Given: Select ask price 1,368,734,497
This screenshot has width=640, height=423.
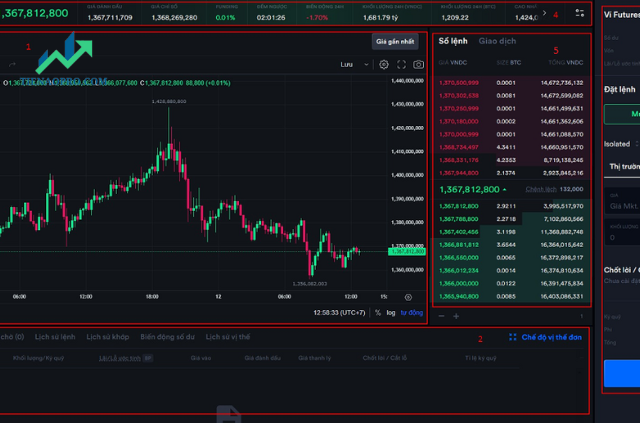Looking at the screenshot, I should 459,147.
